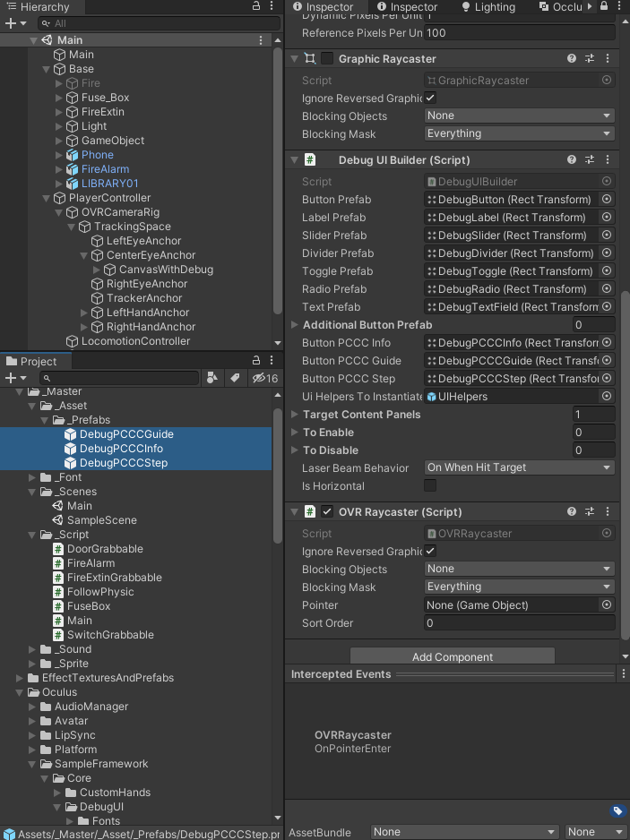Click Hierarchy search field
Viewport: 630px width, 840px height.
coord(160,23)
